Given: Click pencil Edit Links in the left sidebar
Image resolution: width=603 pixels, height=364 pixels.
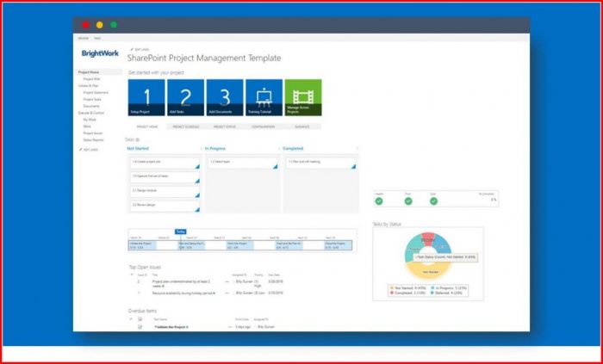Looking at the screenshot, I should [89, 150].
